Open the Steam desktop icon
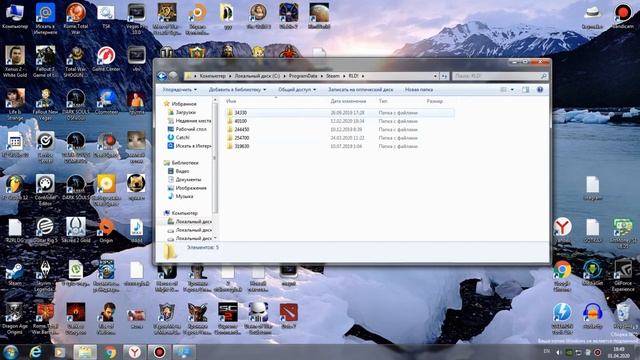This screenshot has width=640, height=360. [x=15, y=273]
